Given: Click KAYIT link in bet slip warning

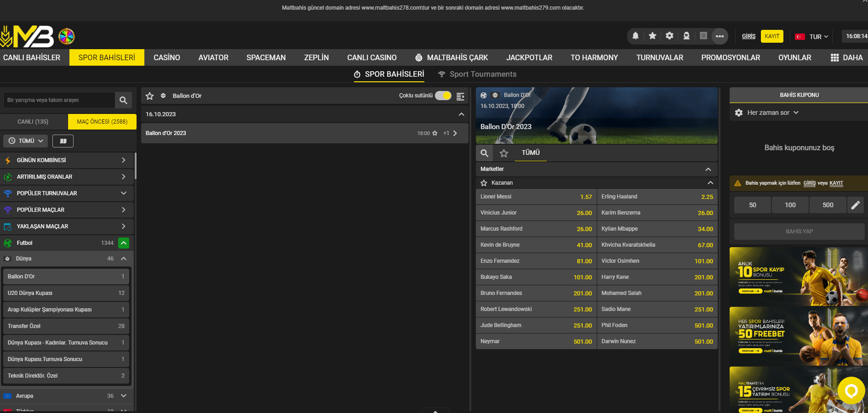Looking at the screenshot, I should [836, 183].
